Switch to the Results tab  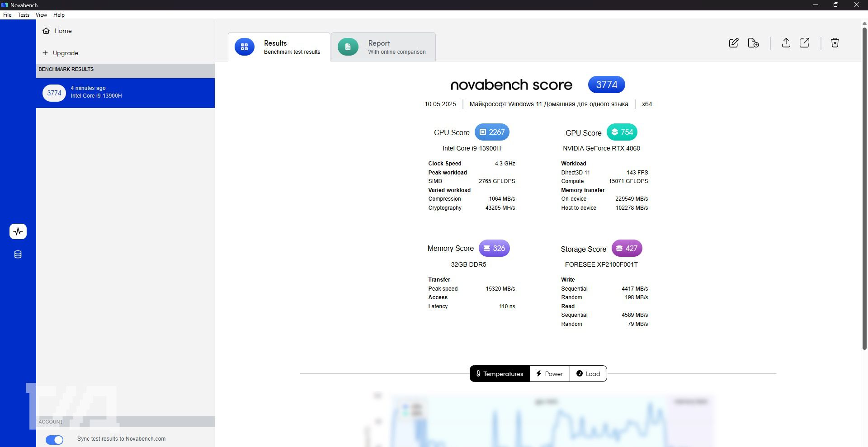[x=279, y=47]
